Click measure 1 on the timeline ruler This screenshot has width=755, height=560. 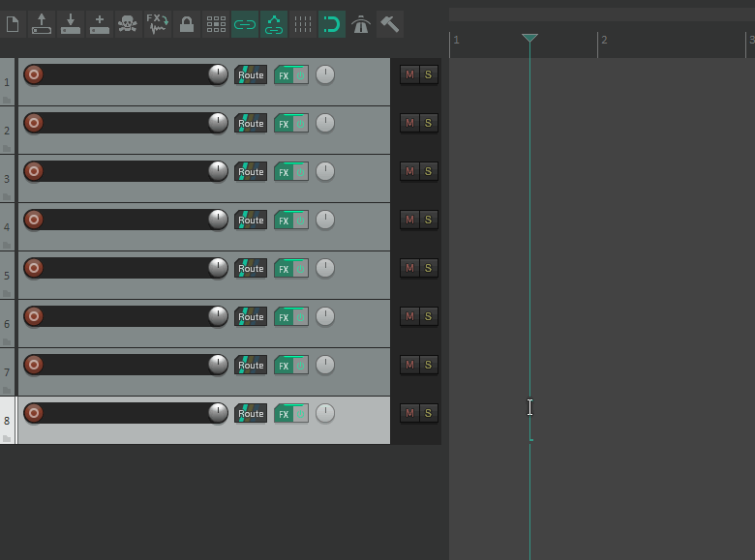[x=457, y=40]
